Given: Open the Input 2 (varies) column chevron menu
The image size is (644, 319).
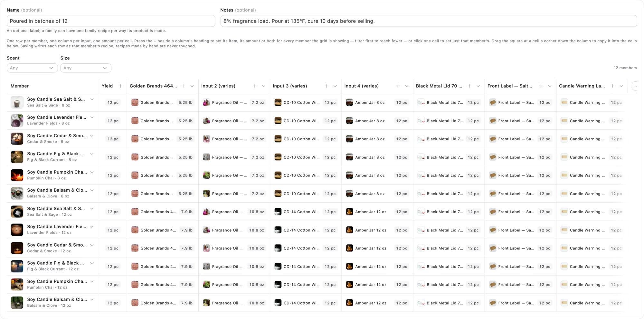Looking at the screenshot, I should (x=264, y=86).
